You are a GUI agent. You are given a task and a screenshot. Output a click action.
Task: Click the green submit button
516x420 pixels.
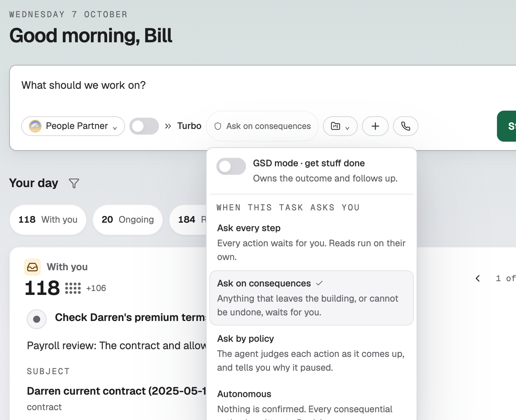[x=506, y=126]
